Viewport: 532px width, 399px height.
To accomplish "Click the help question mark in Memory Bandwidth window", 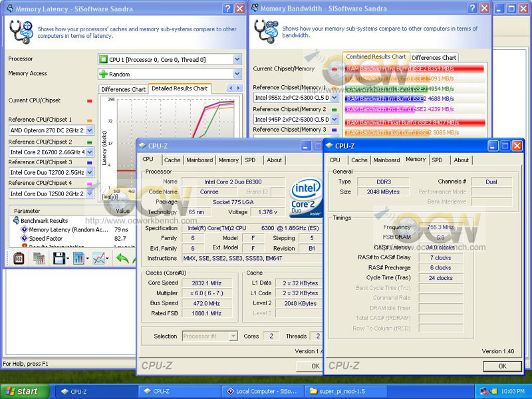I will click(472, 8).
